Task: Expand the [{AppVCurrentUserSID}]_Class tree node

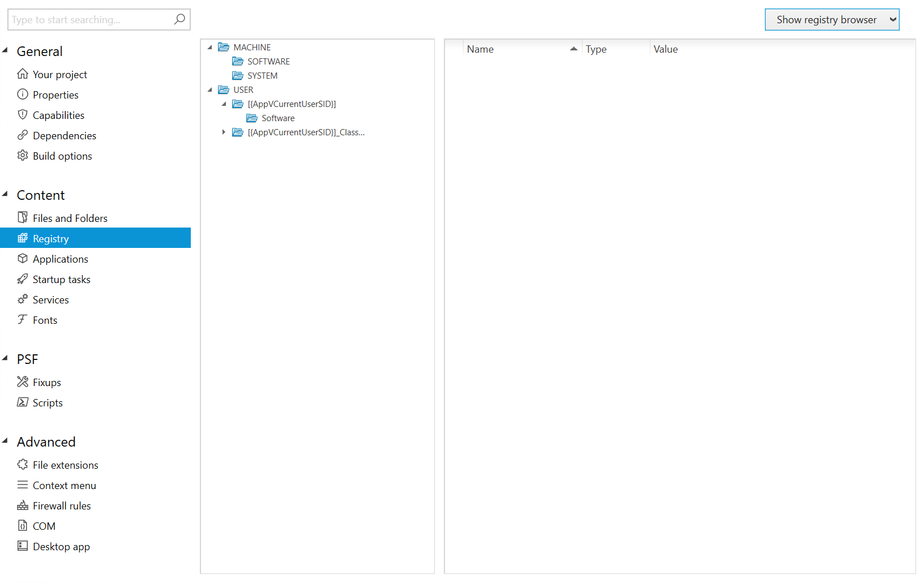Action: 223,132
